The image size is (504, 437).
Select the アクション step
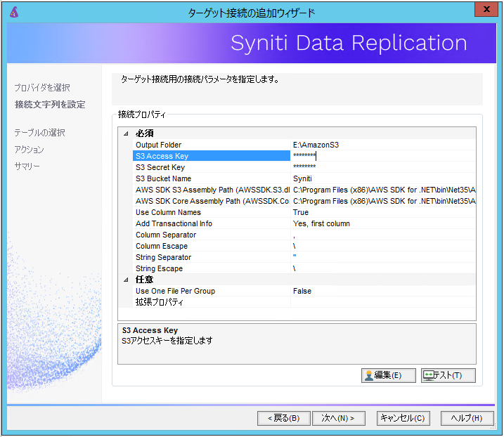30,150
